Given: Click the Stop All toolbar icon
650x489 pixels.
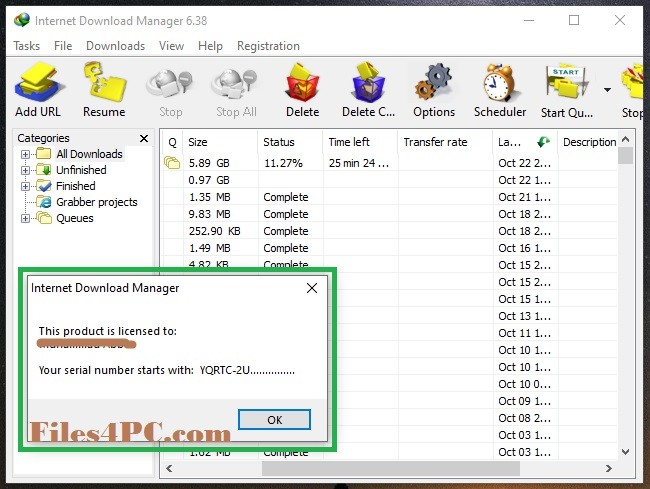Looking at the screenshot, I should pyautogui.click(x=235, y=84).
